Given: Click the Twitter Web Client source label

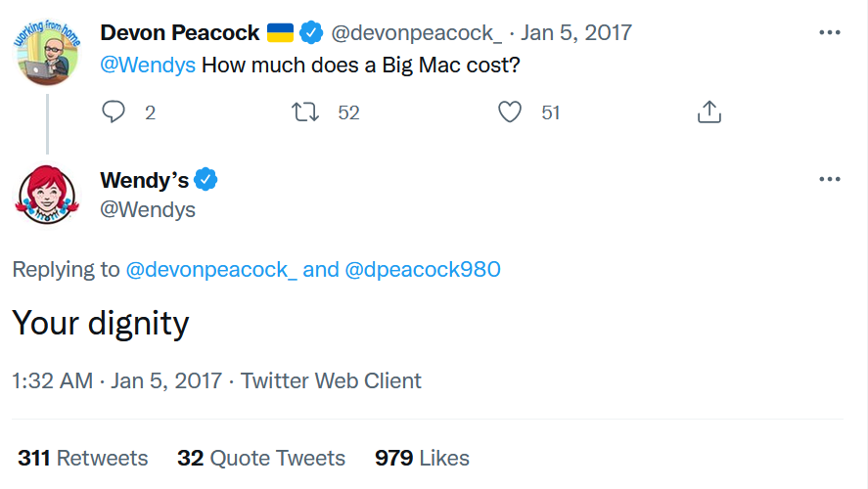Looking at the screenshot, I should [x=332, y=380].
